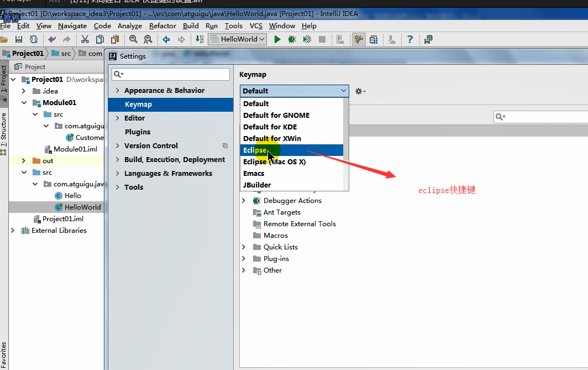The width and height of the screenshot is (588, 370).
Task: Click the Save All toolbar icon
Action: point(18,39)
